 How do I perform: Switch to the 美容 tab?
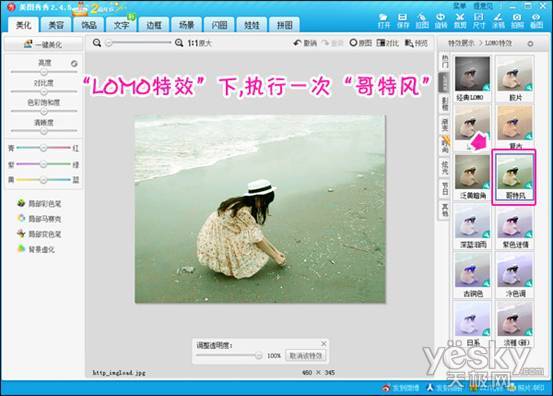pos(56,25)
